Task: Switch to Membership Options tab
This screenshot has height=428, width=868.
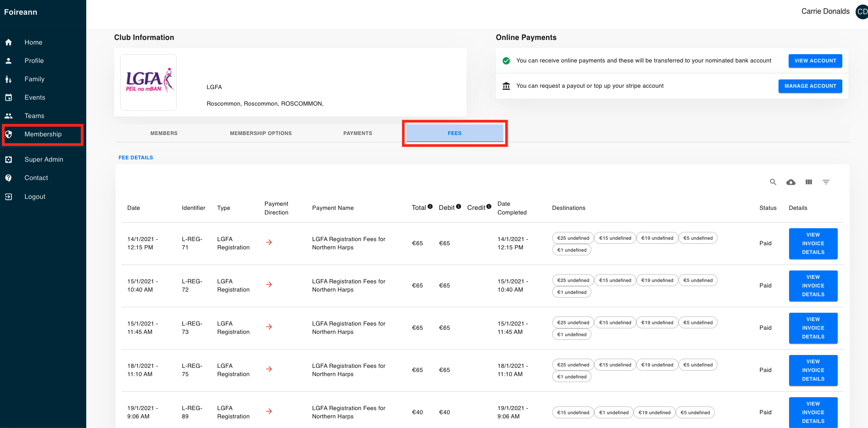Action: coord(261,133)
